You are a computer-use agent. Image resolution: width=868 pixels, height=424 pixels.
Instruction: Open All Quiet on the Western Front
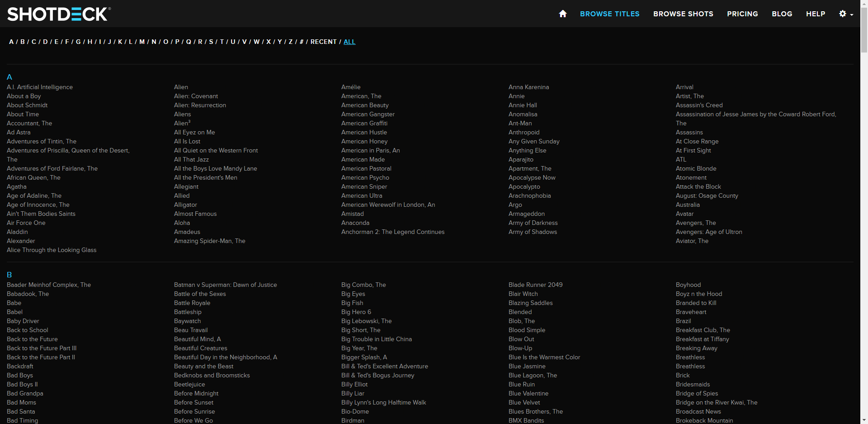click(x=216, y=150)
